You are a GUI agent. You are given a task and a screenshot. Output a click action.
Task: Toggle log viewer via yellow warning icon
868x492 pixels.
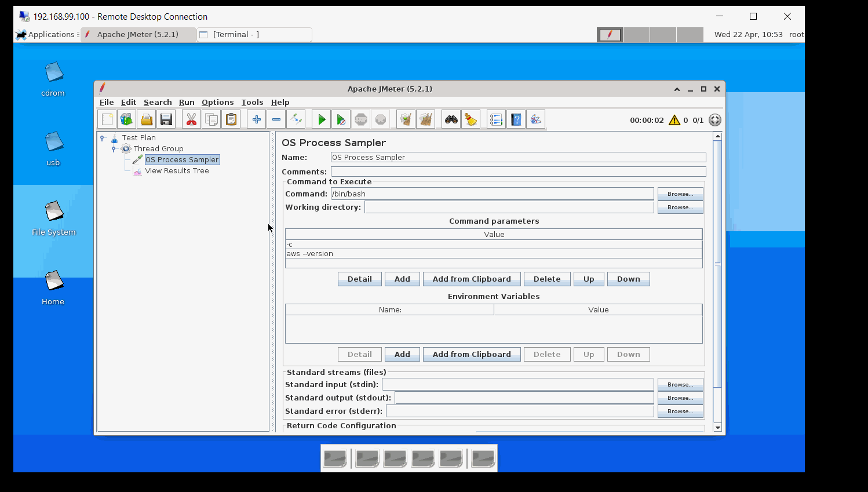pos(674,120)
